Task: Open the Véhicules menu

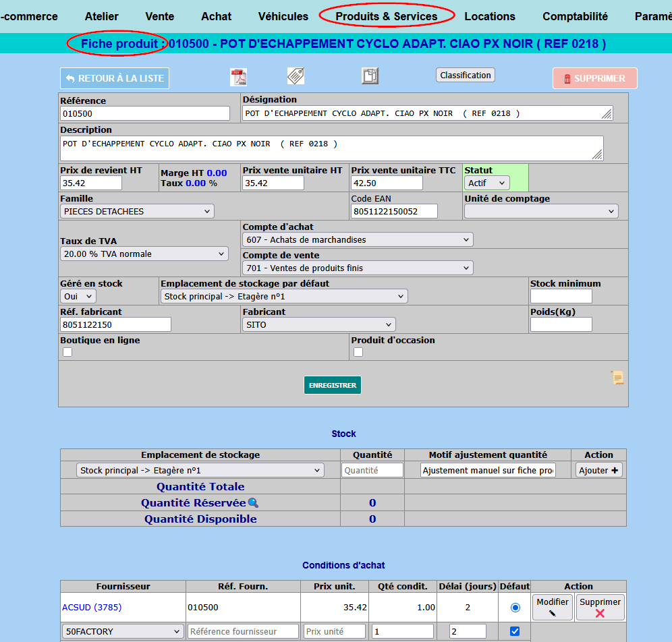Action: [283, 16]
